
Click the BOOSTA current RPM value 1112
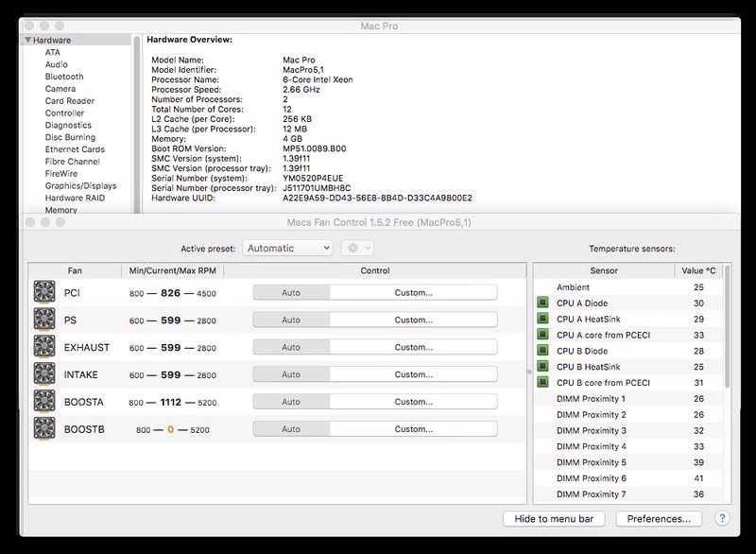click(171, 402)
